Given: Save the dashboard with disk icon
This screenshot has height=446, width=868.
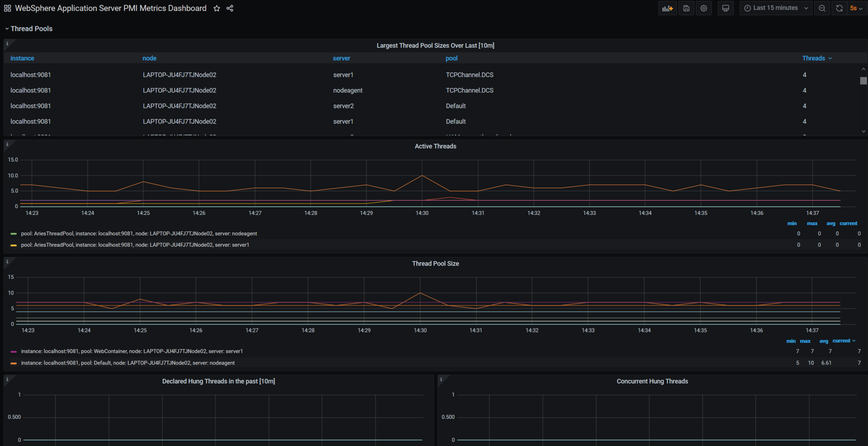Looking at the screenshot, I should pos(686,8).
